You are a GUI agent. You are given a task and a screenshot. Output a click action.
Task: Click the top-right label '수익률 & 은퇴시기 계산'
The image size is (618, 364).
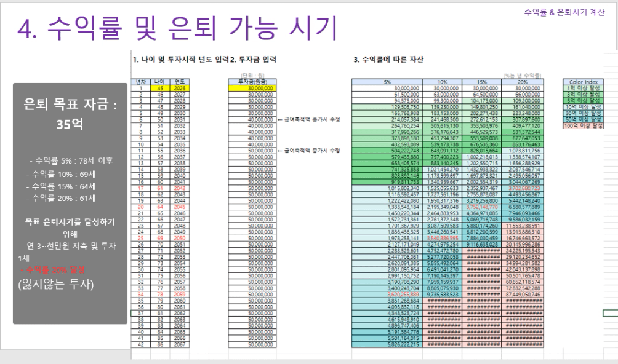(x=564, y=12)
